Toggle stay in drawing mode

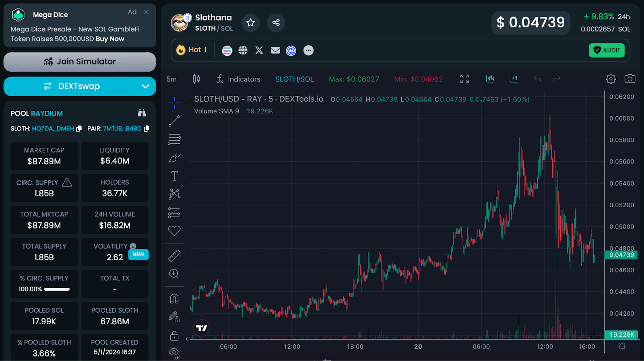(x=174, y=317)
